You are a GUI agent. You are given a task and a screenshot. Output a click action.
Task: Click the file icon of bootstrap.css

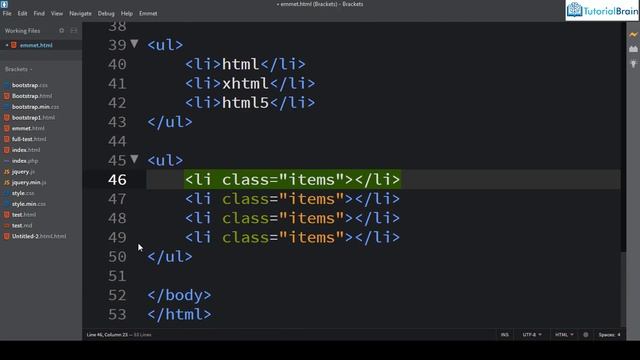coord(7,85)
